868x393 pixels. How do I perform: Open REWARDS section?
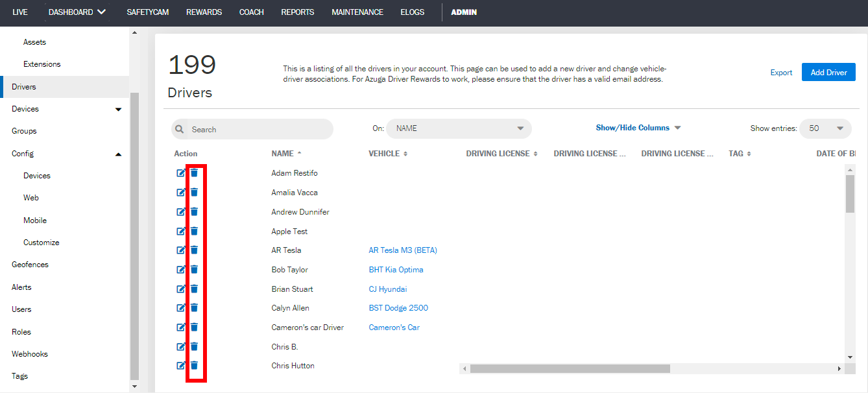click(x=204, y=12)
